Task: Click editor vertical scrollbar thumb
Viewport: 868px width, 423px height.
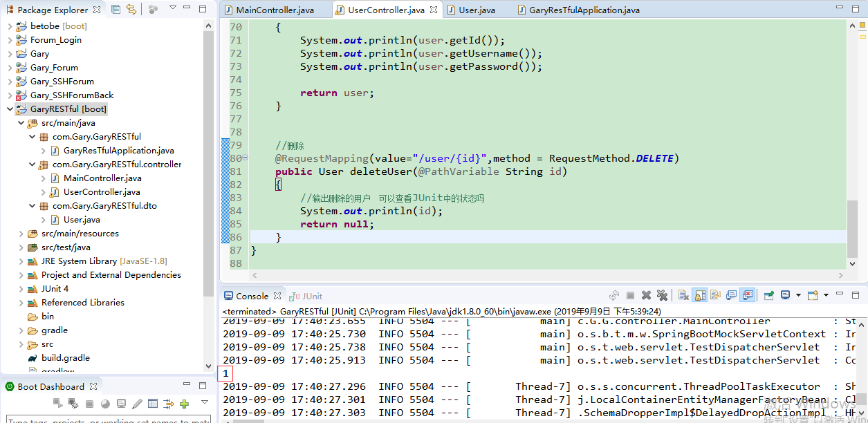Action: pos(852,229)
